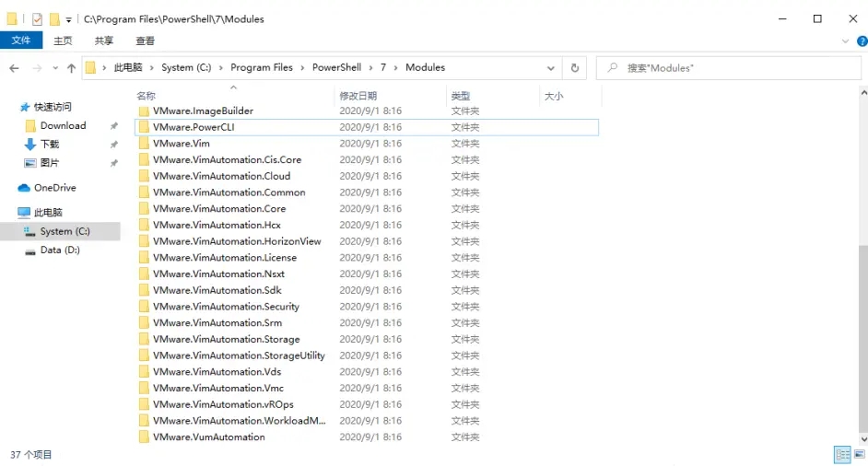This screenshot has width=868, height=466.
Task: Switch to the 查看 ribbon tab
Action: tap(145, 41)
